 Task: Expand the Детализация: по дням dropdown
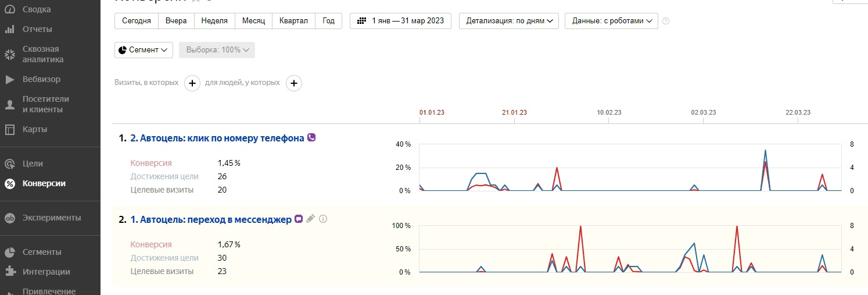[508, 21]
